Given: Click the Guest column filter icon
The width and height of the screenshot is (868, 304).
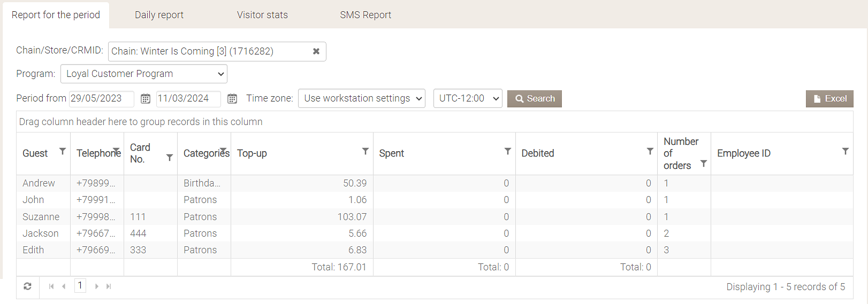Looking at the screenshot, I should tap(63, 151).
